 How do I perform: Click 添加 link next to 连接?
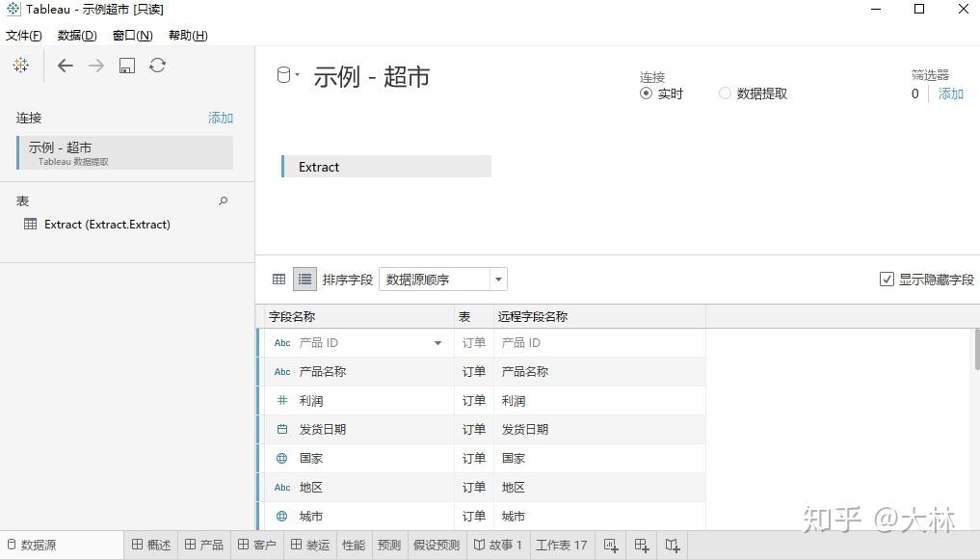[221, 118]
